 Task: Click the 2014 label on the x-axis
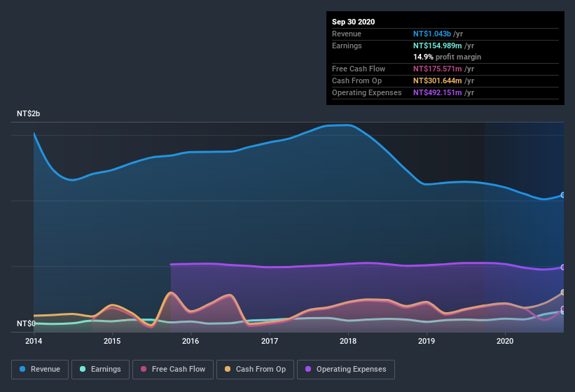coord(33,341)
